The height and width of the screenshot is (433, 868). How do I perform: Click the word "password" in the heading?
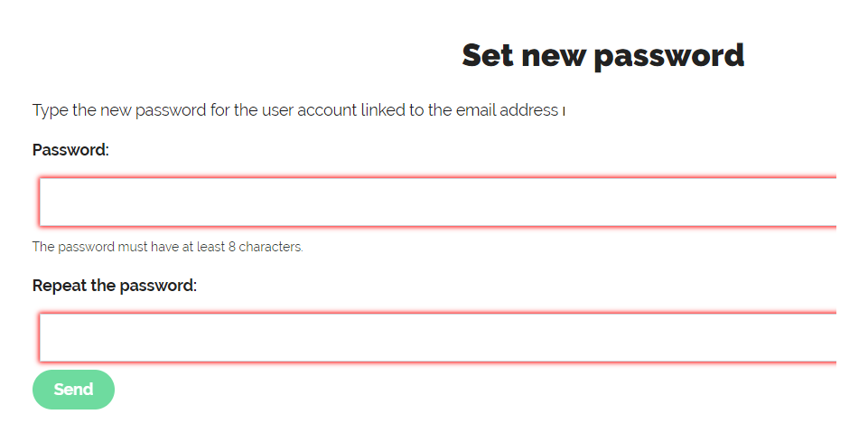click(668, 56)
